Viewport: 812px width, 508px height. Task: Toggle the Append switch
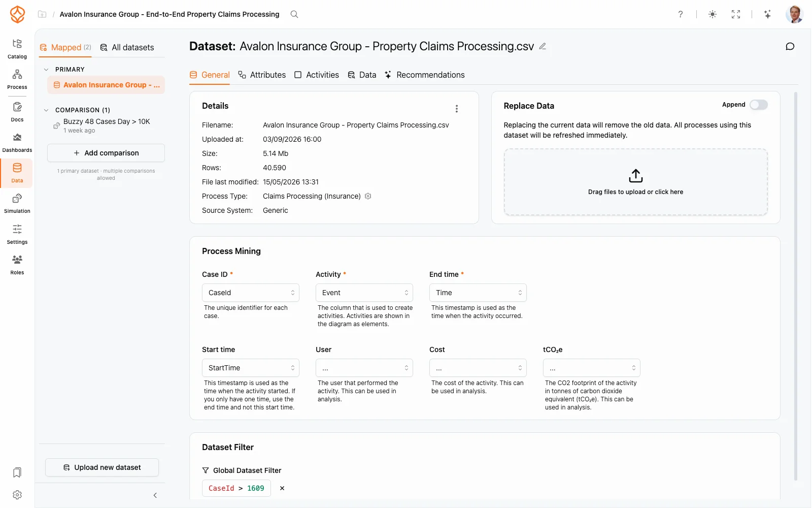(x=759, y=105)
